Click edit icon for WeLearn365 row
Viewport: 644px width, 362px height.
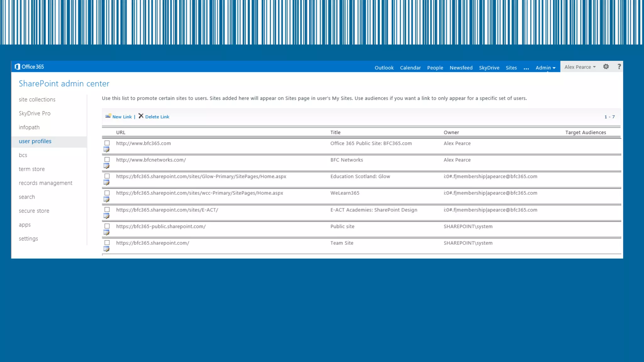107,200
